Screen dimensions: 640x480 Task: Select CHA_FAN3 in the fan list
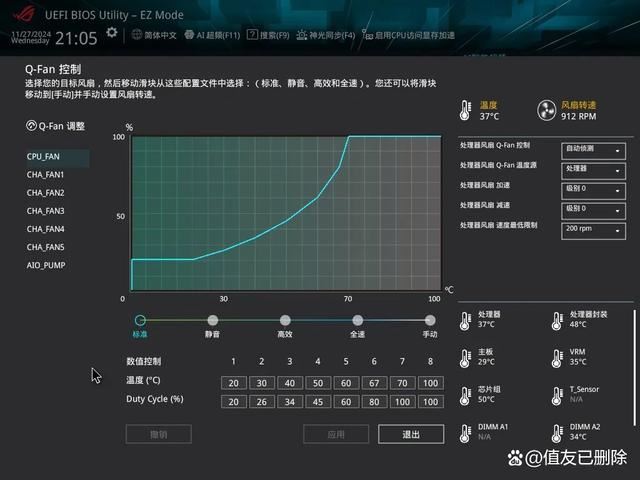(x=45, y=211)
